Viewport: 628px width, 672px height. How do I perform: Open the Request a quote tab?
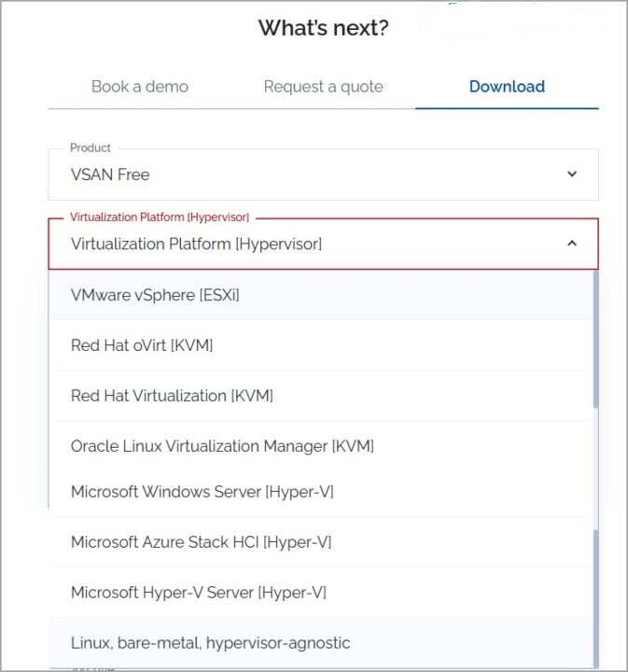click(324, 87)
